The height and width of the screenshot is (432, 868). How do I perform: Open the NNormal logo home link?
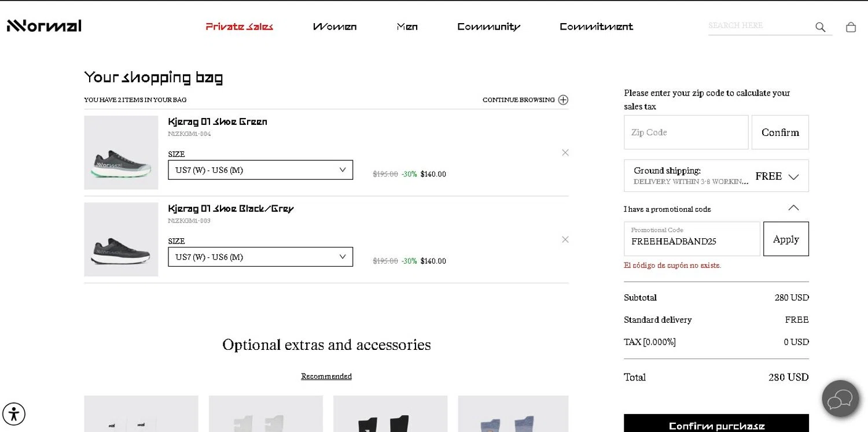click(x=44, y=26)
